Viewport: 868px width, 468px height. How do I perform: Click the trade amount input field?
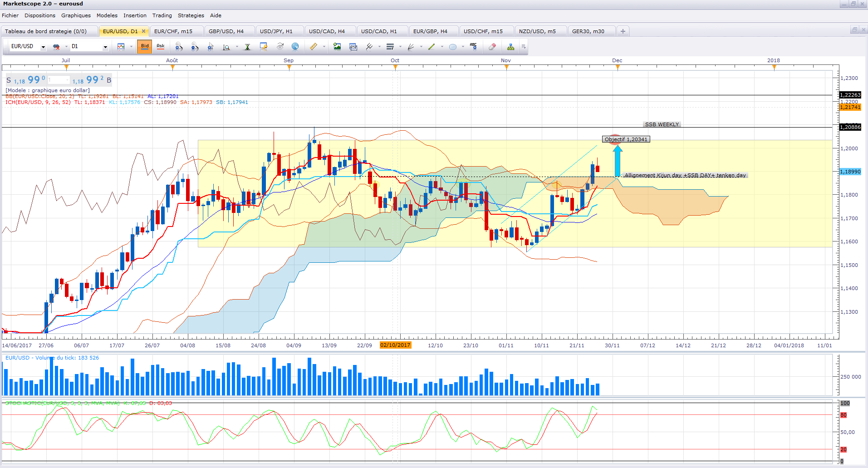(x=59, y=80)
